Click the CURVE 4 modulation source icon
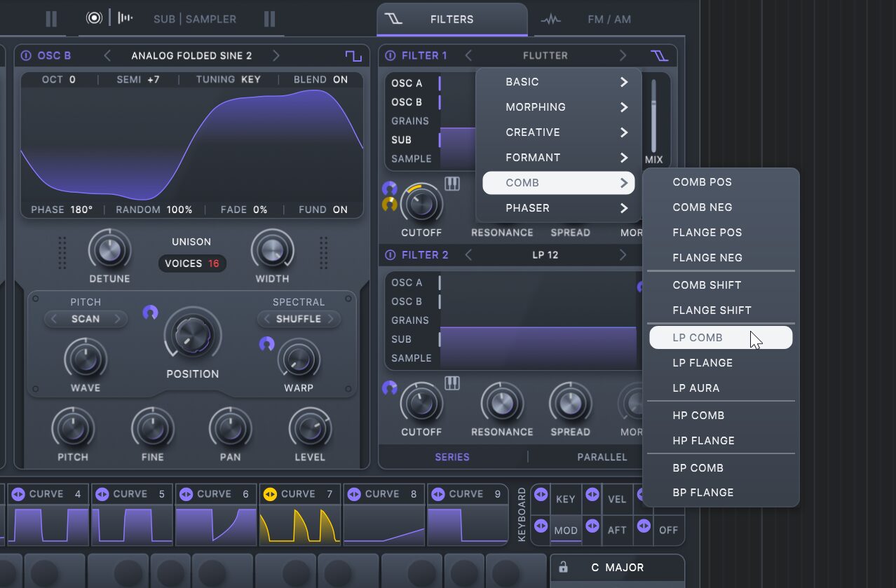Viewport: 896px width, 588px height. click(x=18, y=494)
